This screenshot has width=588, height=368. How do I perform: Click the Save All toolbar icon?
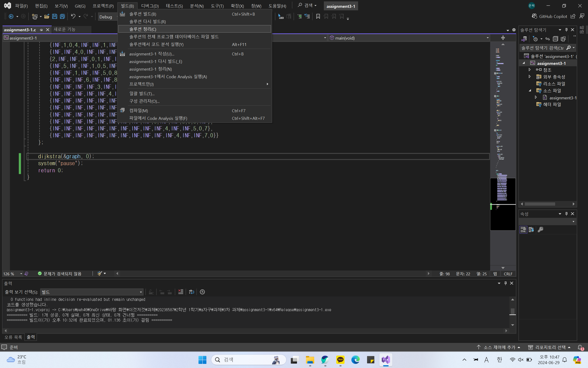point(62,17)
